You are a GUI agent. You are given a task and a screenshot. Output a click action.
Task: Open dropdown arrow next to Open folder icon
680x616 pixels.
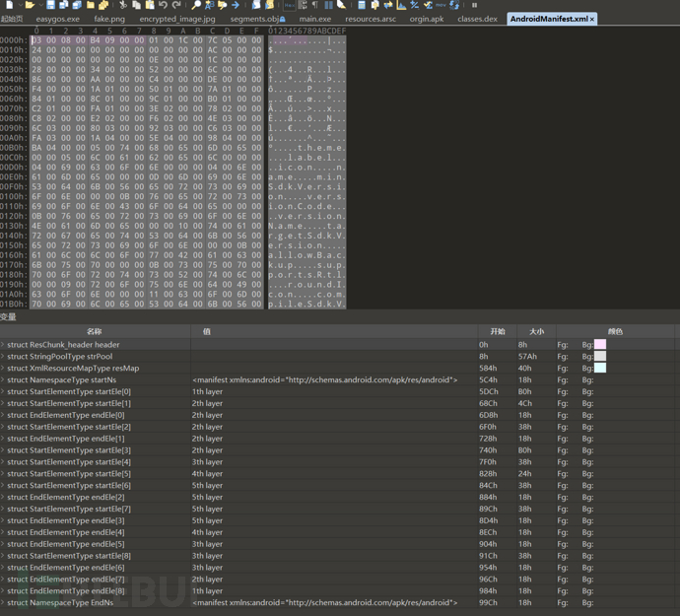[40, 5]
